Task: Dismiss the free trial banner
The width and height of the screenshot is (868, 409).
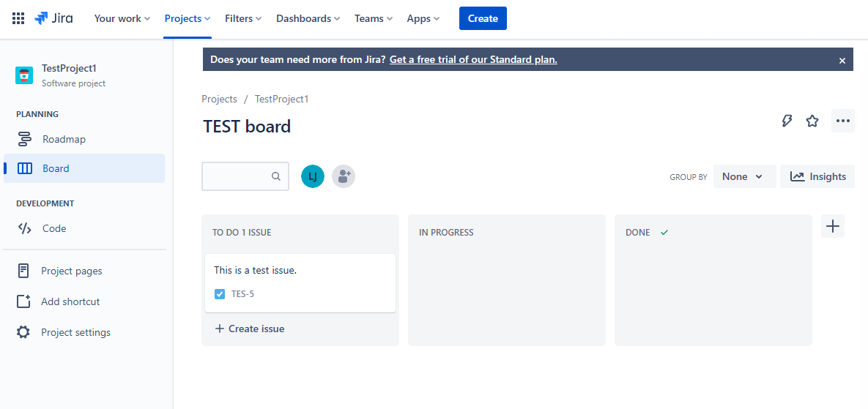Action: 842,61
